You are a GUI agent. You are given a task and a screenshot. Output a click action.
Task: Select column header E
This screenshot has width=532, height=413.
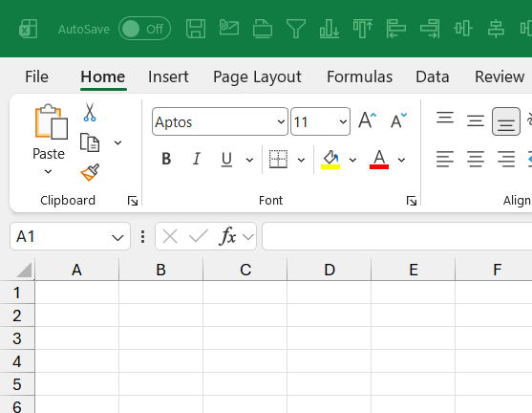(x=414, y=270)
